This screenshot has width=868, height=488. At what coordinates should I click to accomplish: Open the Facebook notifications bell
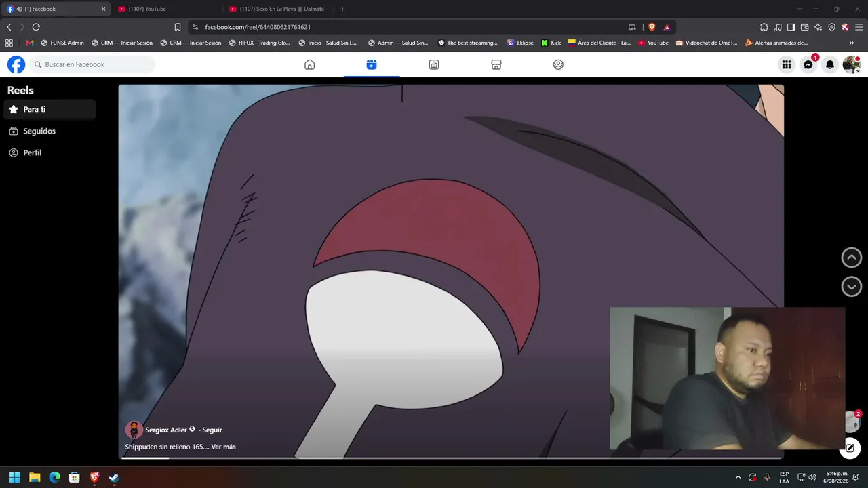[830, 64]
